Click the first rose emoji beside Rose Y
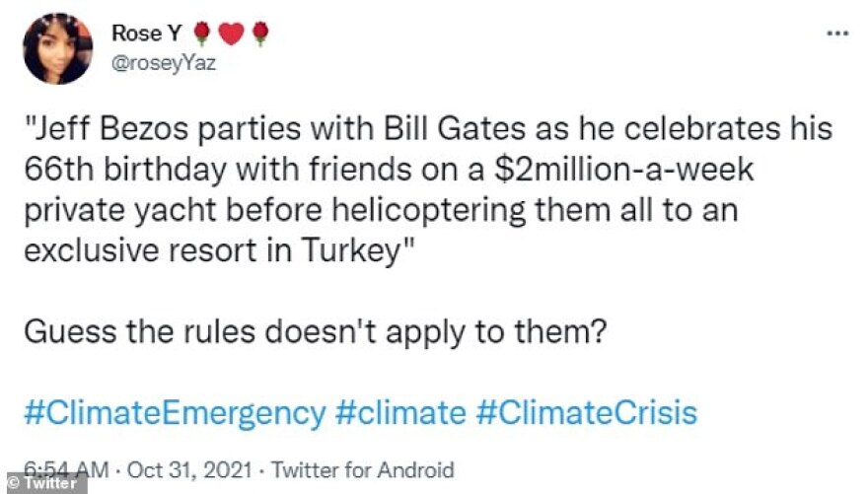Viewport: 868px width, 494px height. click(202, 35)
